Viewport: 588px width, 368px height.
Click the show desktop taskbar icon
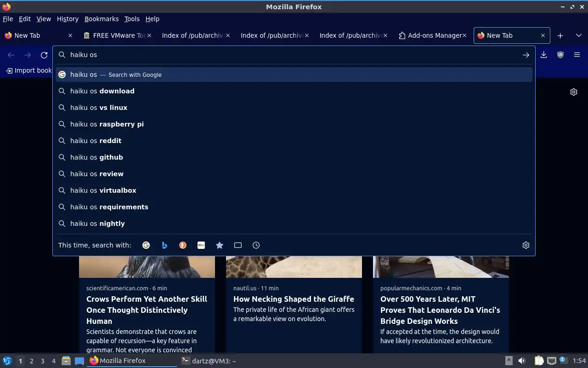79,361
